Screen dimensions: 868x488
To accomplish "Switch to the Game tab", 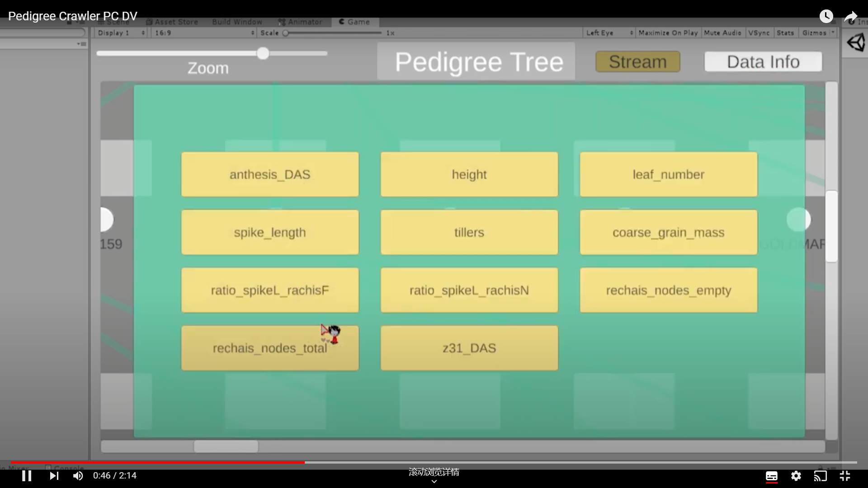I will coord(354,22).
